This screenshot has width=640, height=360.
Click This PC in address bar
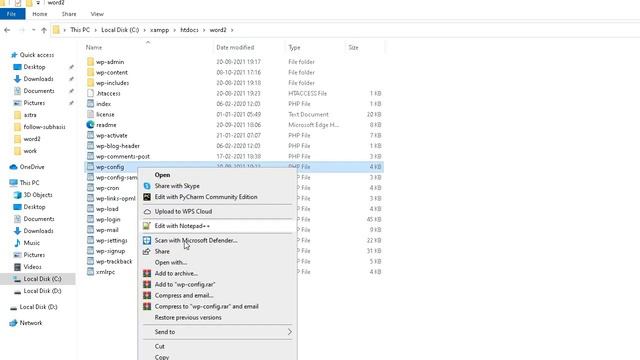pos(80,30)
